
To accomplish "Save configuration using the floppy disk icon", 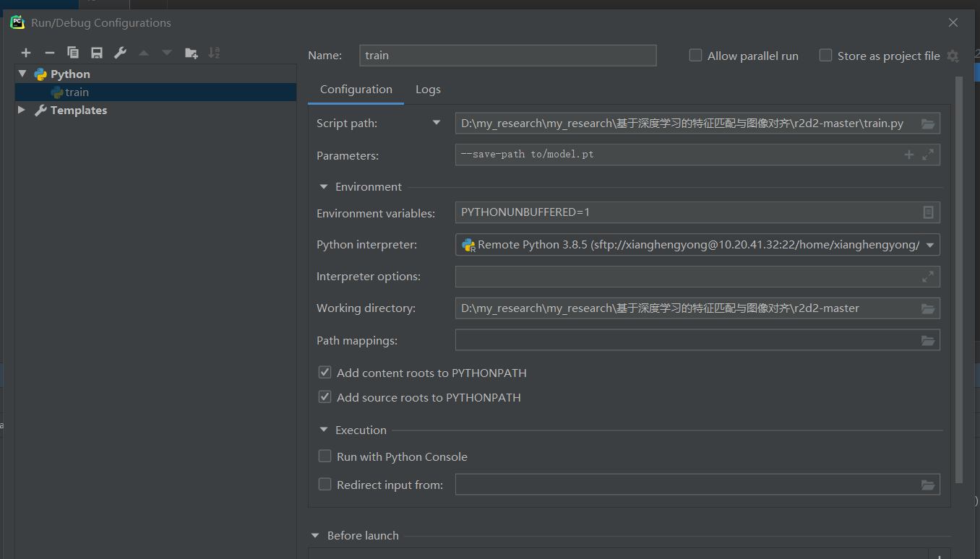I will [x=97, y=53].
